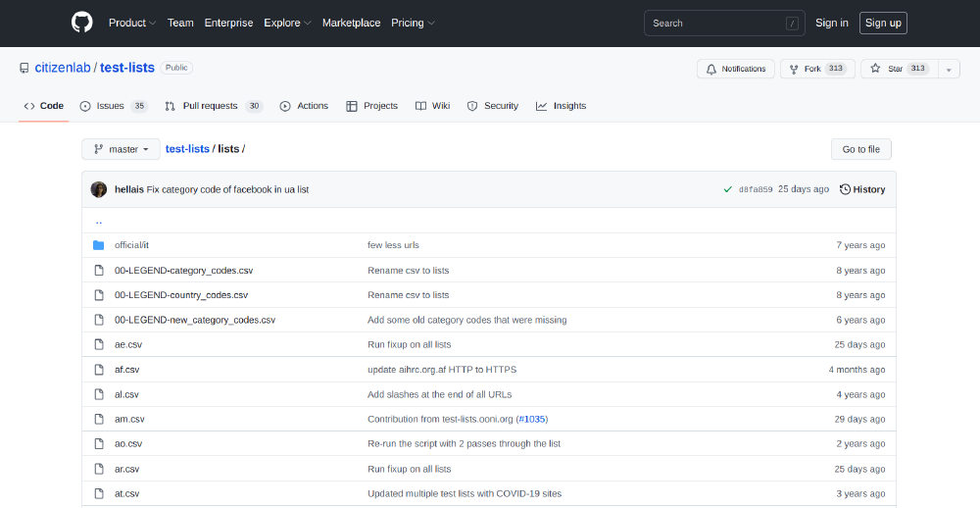Open file 00-LEGEND-country_codes.csv
Viewport: 980px width, 508px height.
(181, 294)
